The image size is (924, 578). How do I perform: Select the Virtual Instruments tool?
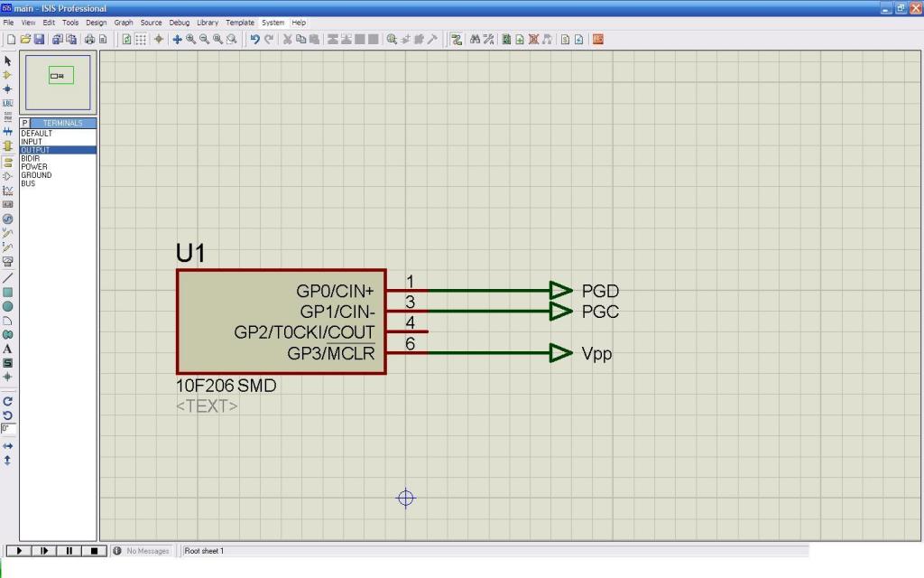(7, 261)
